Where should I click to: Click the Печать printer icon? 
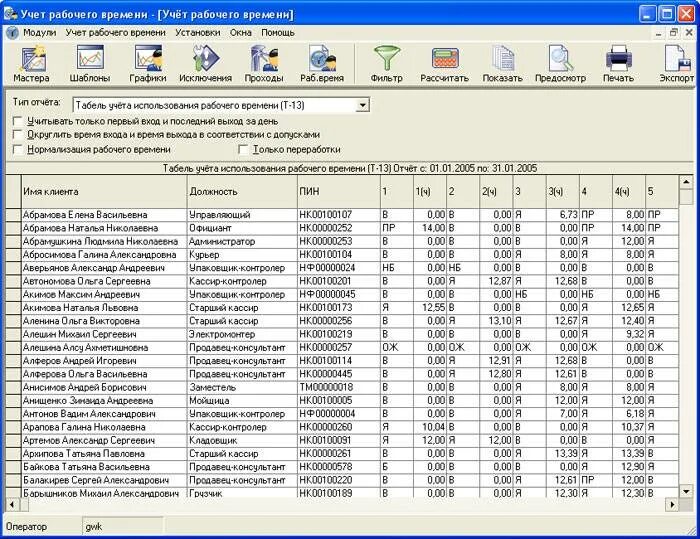tap(618, 64)
